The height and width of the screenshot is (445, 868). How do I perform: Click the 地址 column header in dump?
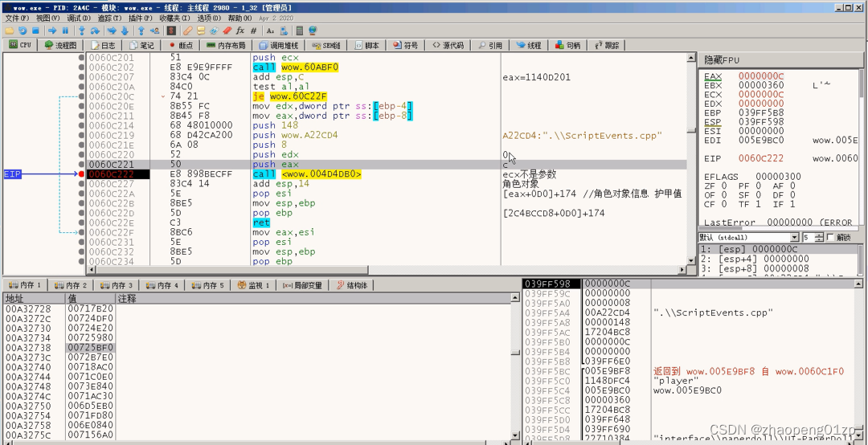point(35,298)
